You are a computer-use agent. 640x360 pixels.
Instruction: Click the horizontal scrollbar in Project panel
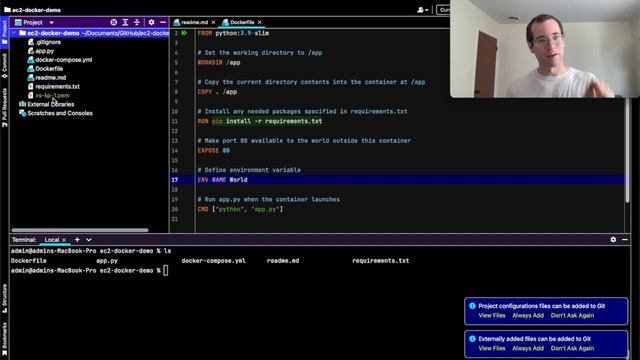tap(80, 230)
